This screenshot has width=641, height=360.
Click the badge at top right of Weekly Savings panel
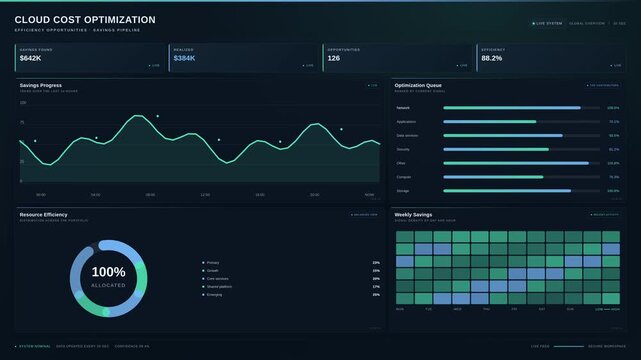click(605, 215)
